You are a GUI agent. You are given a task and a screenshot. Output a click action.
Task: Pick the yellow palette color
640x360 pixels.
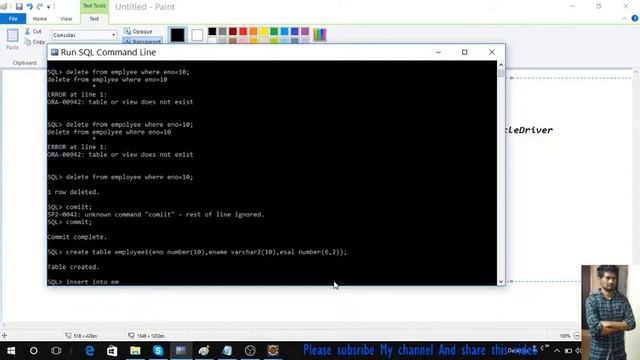pos(264,31)
